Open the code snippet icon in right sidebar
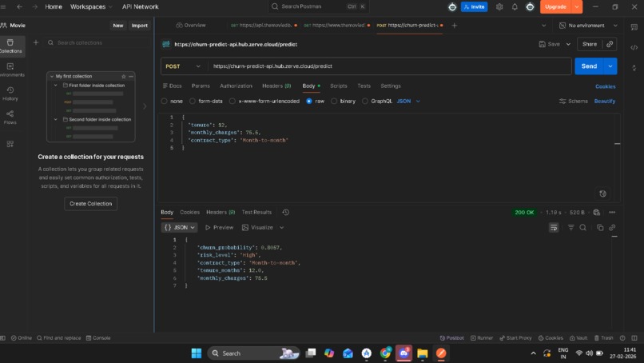 [634, 48]
